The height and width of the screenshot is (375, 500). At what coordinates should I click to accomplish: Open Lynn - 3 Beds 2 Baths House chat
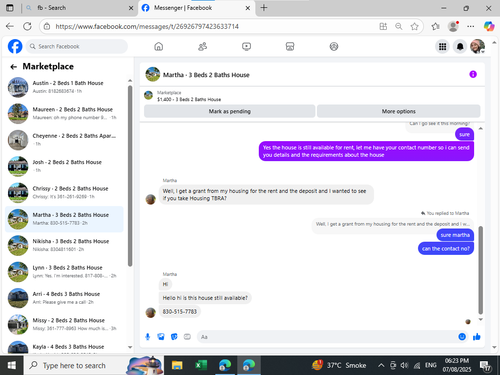[64, 272]
